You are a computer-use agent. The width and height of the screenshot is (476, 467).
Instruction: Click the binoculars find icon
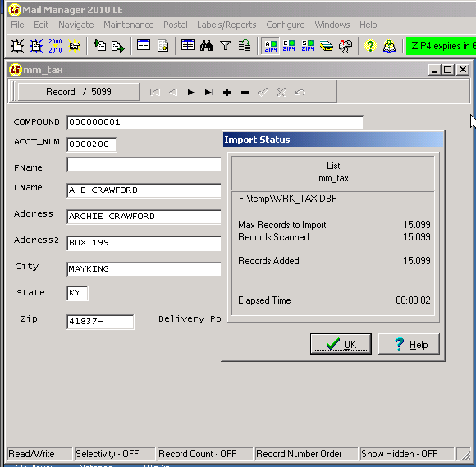pyautogui.click(x=207, y=46)
